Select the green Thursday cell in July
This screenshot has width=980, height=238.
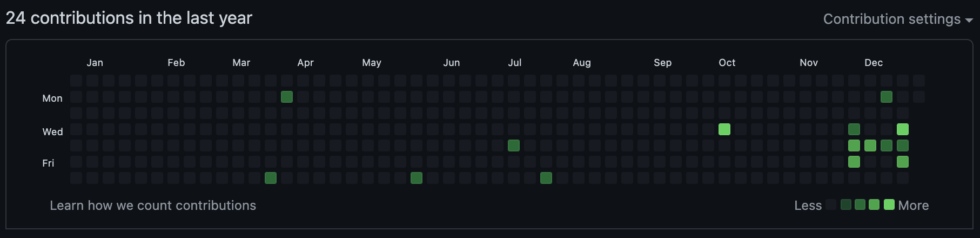tap(514, 146)
